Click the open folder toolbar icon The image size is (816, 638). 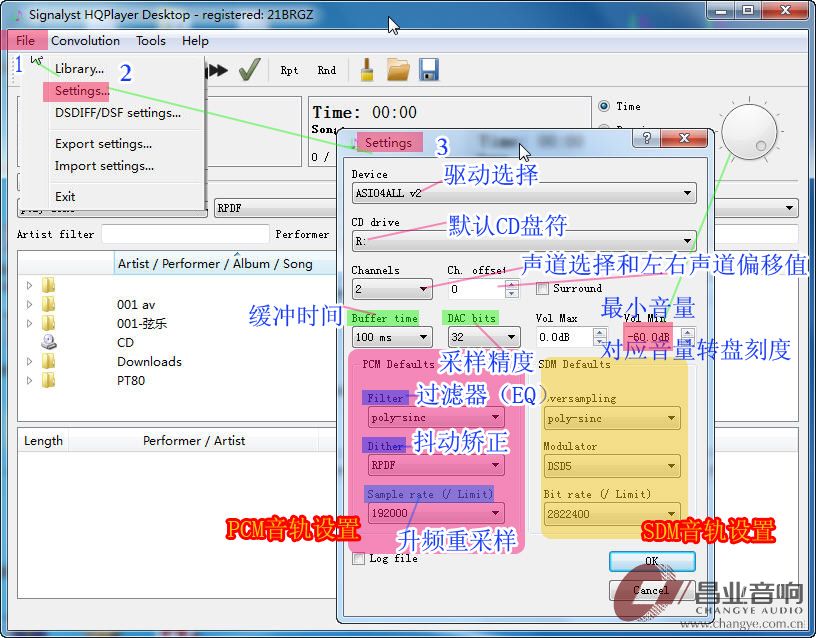(x=398, y=70)
